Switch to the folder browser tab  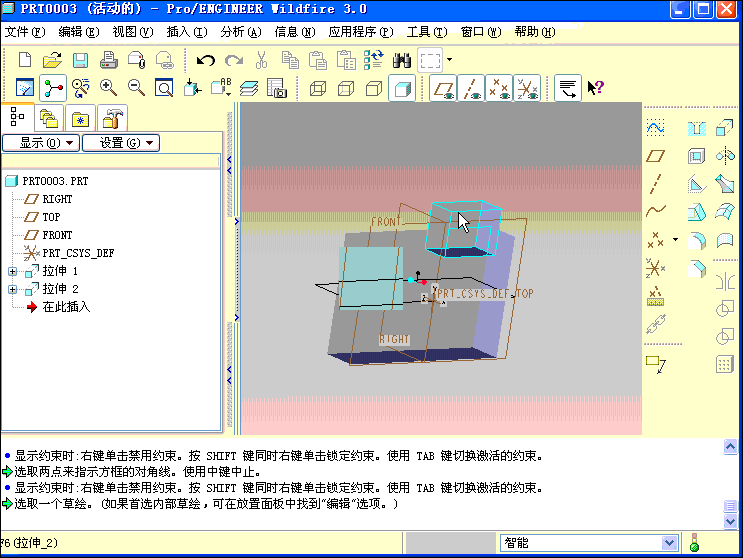coord(49,118)
